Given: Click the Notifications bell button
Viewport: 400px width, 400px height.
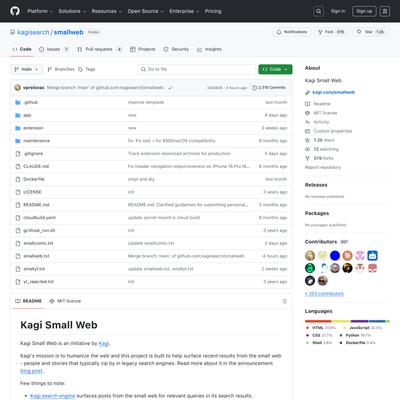Looking at the screenshot, I should (x=292, y=32).
